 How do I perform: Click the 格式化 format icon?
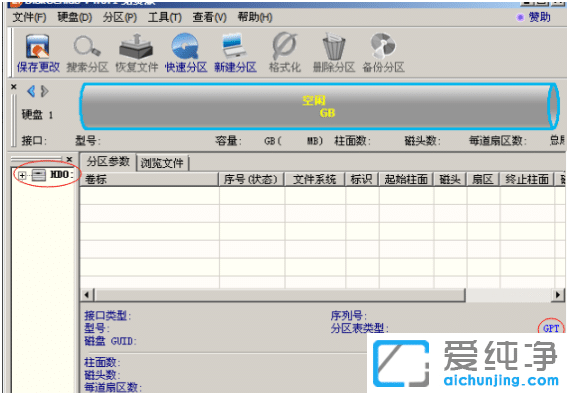tap(285, 53)
